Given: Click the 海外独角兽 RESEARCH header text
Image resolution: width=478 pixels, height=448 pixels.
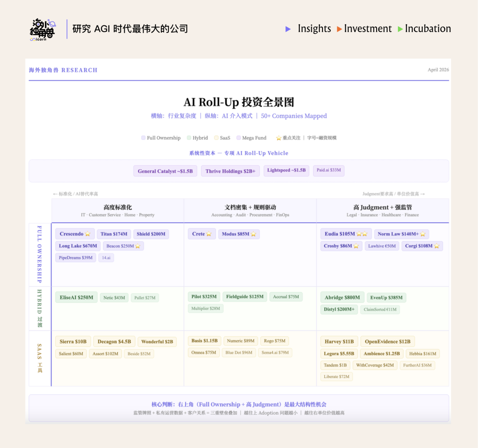Looking at the screenshot, I should [63, 70].
